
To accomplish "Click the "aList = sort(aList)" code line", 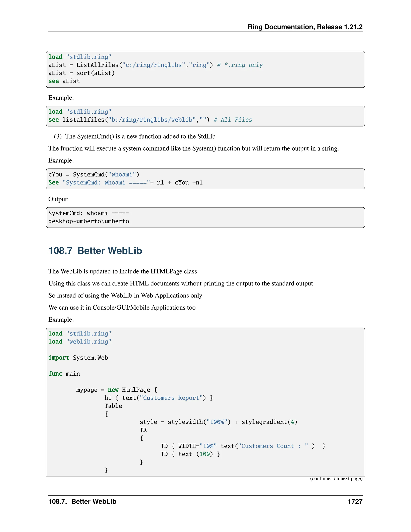I will (x=81, y=73).
